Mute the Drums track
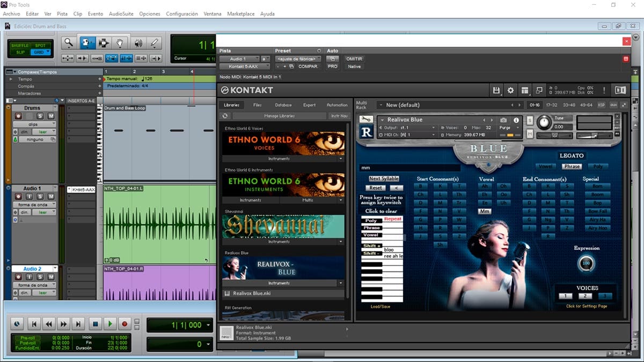 pos(51,116)
